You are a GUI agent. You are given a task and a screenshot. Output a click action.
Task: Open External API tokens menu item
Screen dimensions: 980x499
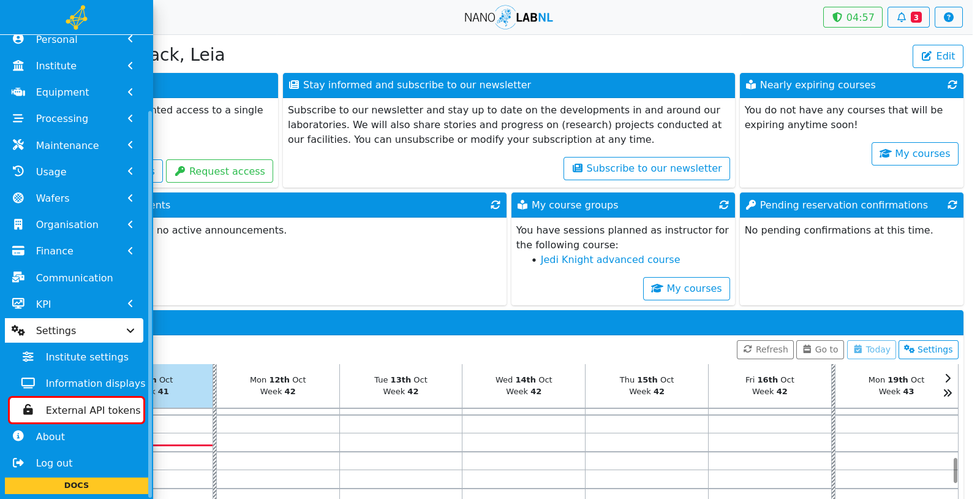pyautogui.click(x=77, y=410)
